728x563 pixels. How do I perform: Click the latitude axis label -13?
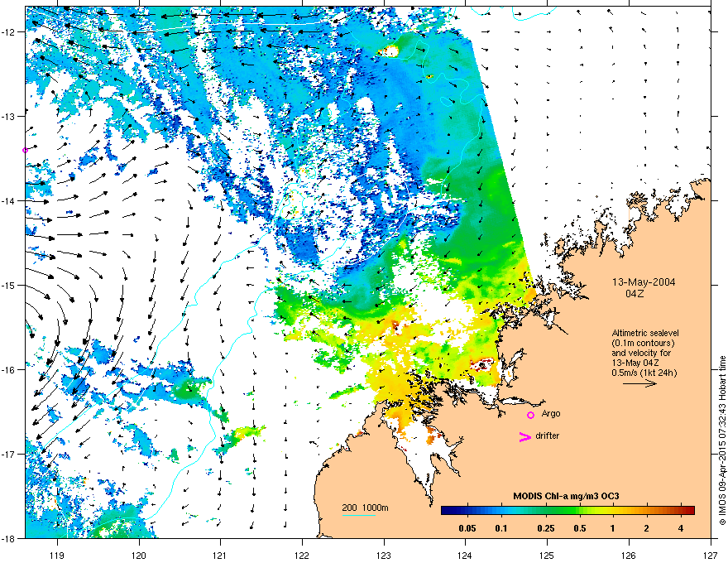click(8, 116)
